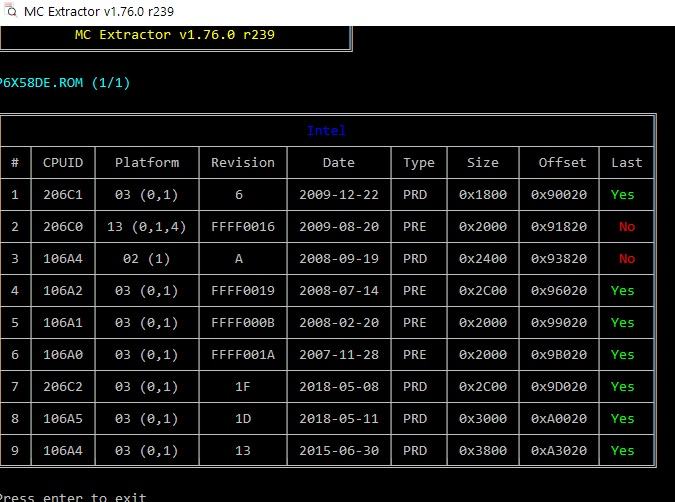
Task: Click offset value '0x93820'
Action: coord(559,258)
